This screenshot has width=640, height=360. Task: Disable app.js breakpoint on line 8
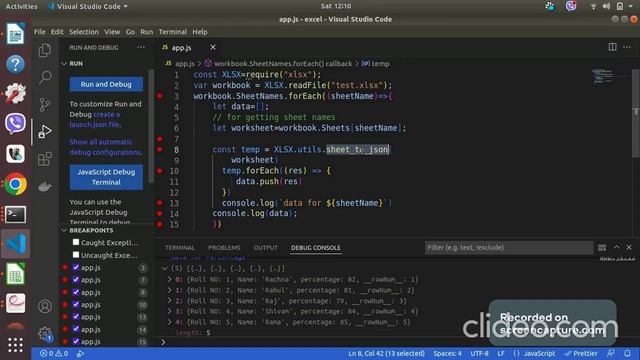pyautogui.click(x=76, y=292)
